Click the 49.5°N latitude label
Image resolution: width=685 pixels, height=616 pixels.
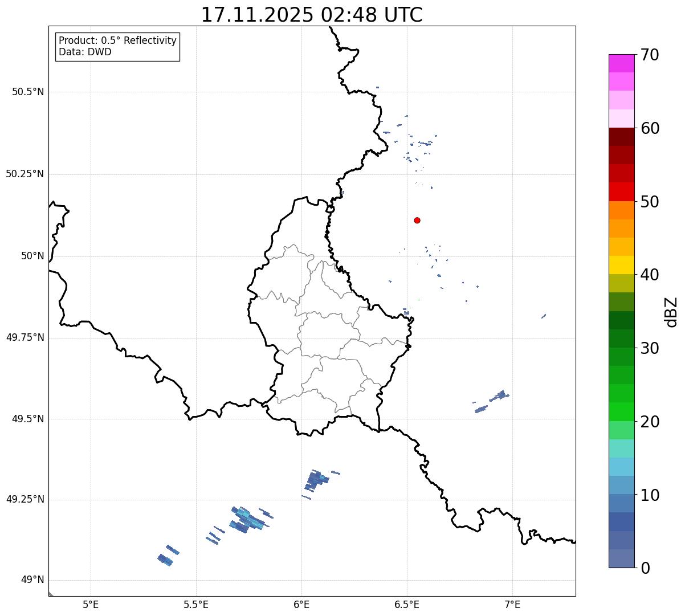click(x=28, y=419)
